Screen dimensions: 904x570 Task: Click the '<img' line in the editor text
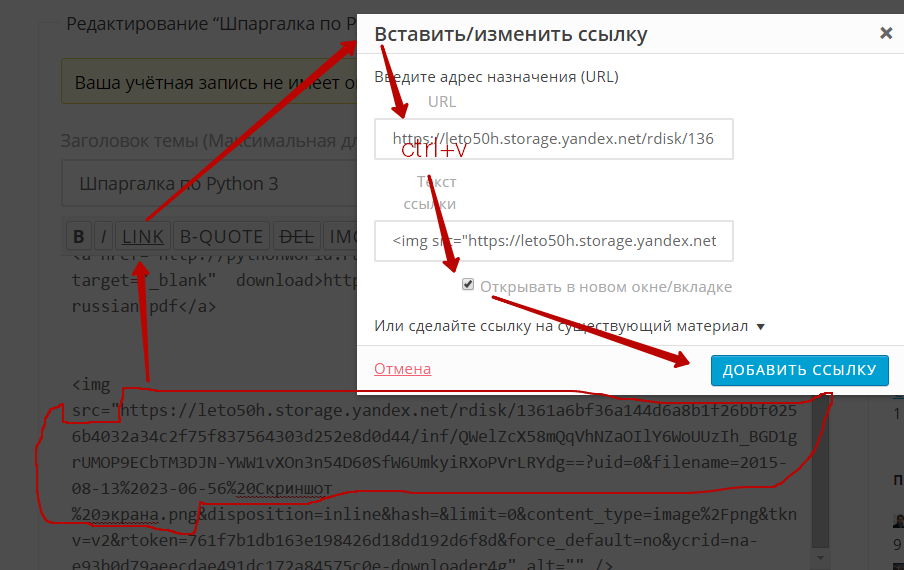(x=91, y=384)
